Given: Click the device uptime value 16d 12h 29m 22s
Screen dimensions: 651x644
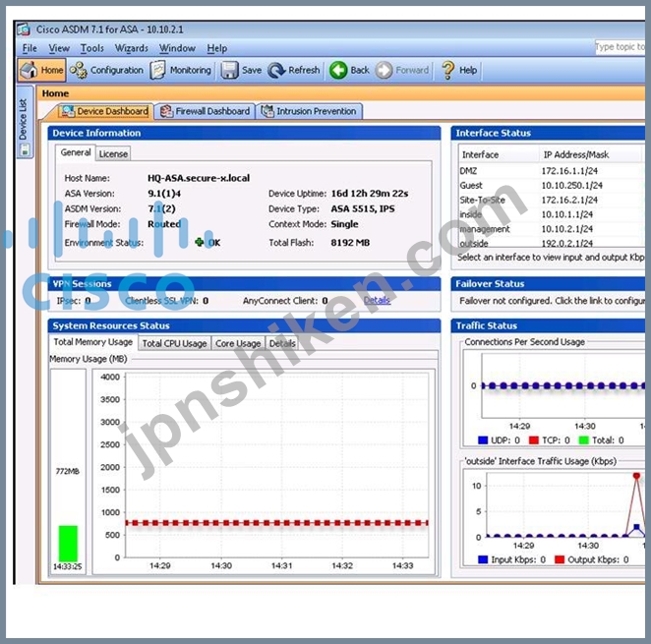Looking at the screenshot, I should [370, 194].
